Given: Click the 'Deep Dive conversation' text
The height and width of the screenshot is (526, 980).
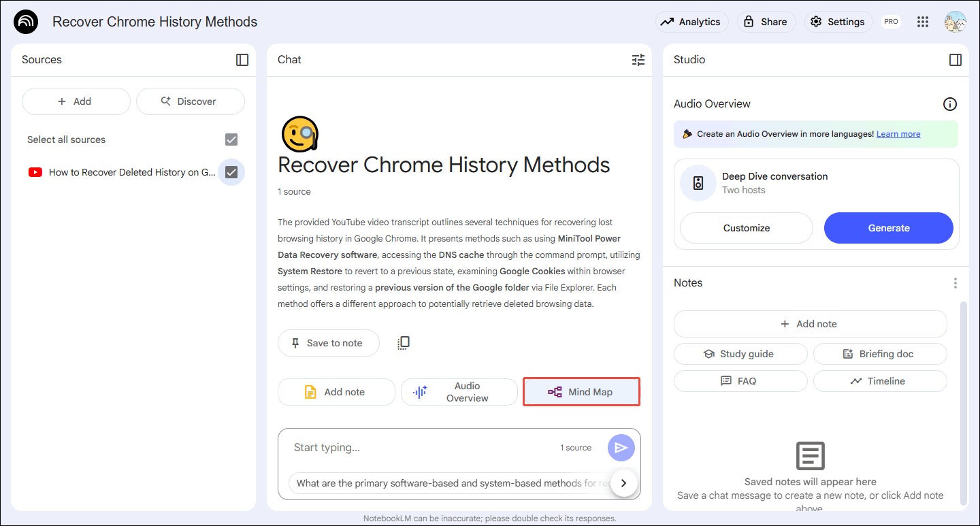Looking at the screenshot, I should point(774,176).
